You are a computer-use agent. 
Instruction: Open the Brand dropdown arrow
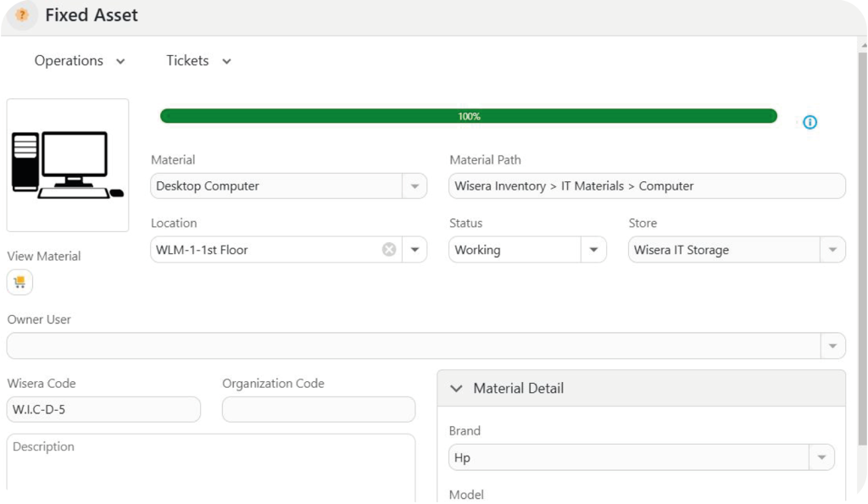[x=821, y=457]
